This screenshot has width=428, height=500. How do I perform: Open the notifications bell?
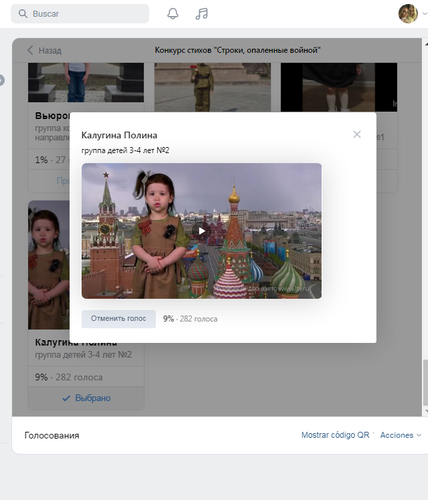click(173, 14)
